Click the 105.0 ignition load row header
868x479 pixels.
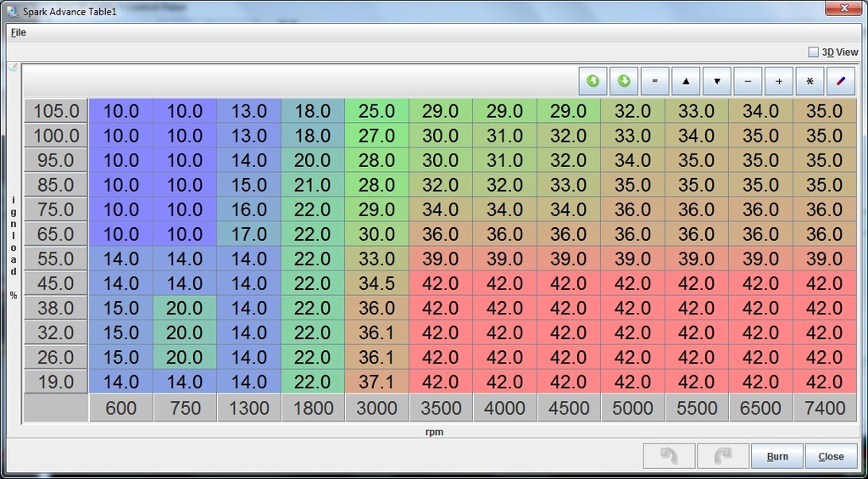[56, 111]
